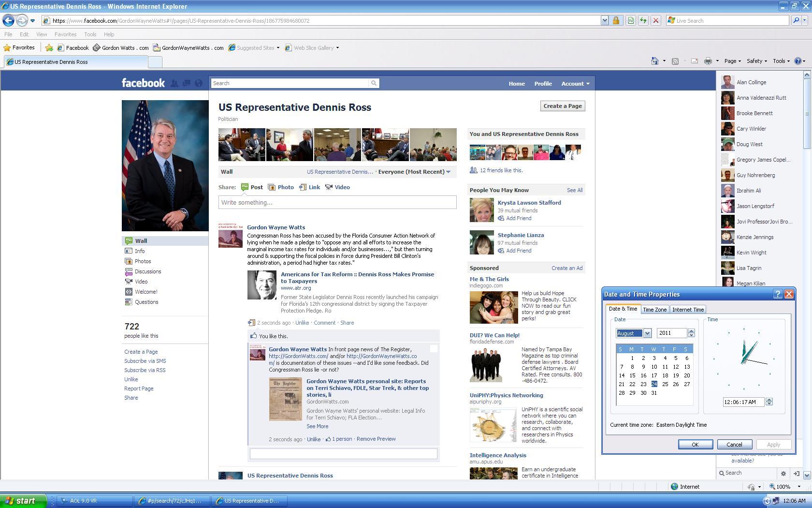Click Cancel in Date and Time Properties
The height and width of the screenshot is (508, 812).
(x=734, y=445)
